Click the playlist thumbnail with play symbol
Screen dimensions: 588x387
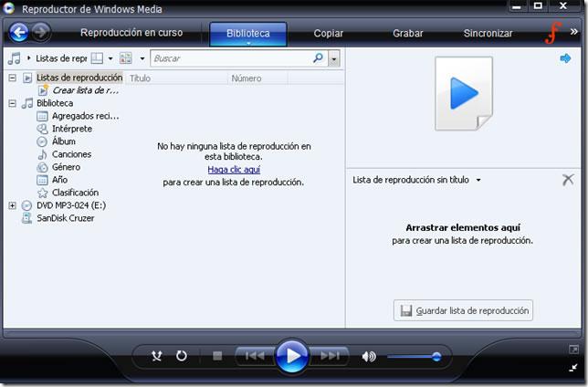[x=464, y=93]
